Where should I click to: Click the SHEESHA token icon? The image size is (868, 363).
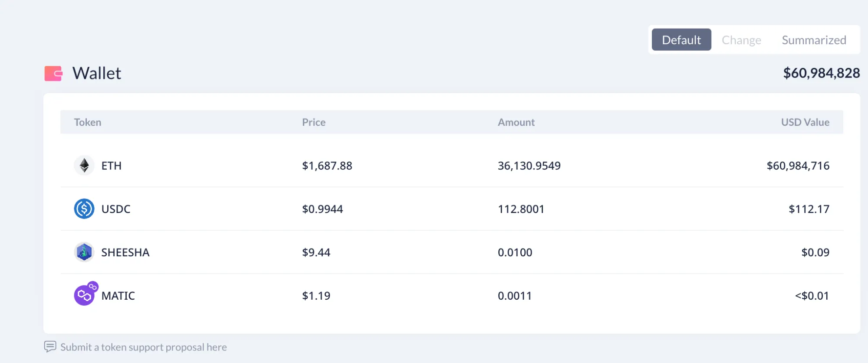coord(84,252)
